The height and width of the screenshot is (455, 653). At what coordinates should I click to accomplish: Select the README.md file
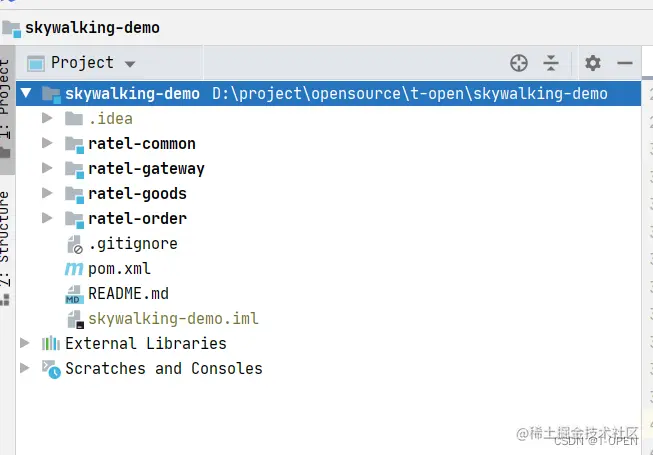tap(128, 293)
